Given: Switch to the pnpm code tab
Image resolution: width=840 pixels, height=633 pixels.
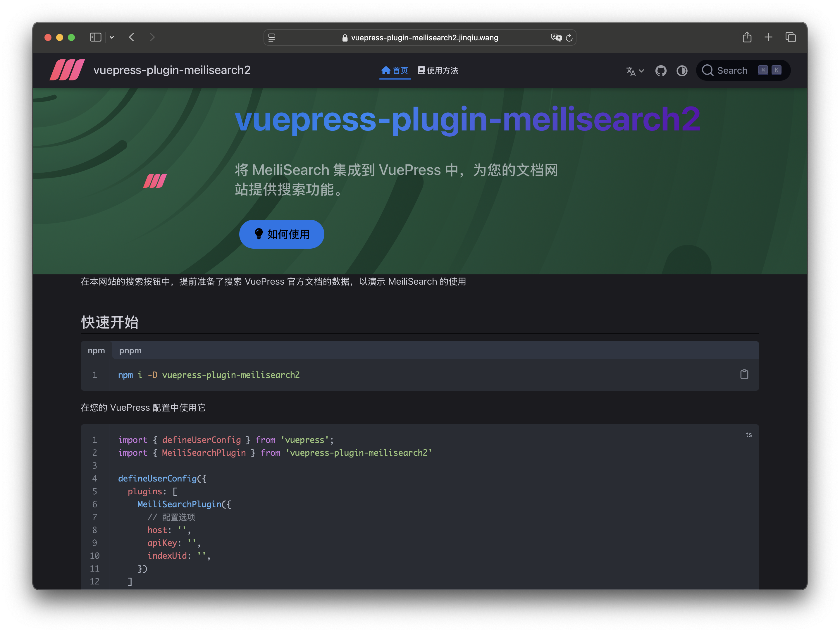Looking at the screenshot, I should tap(130, 350).
